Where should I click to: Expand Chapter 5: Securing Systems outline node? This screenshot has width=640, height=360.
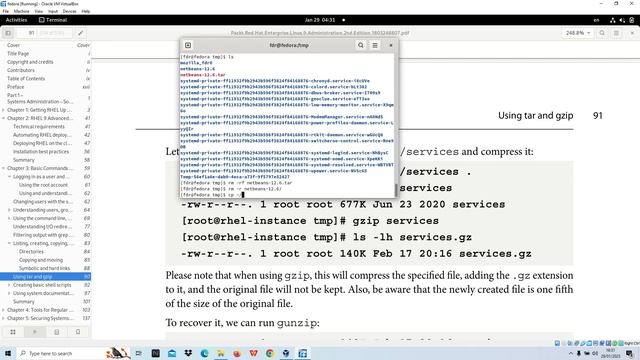tap(3, 318)
